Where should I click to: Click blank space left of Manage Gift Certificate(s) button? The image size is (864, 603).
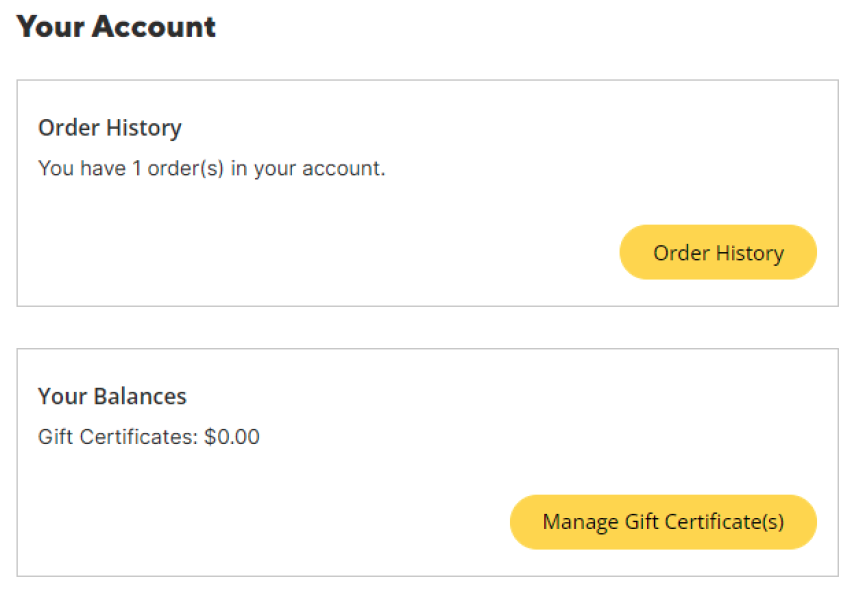point(270,522)
